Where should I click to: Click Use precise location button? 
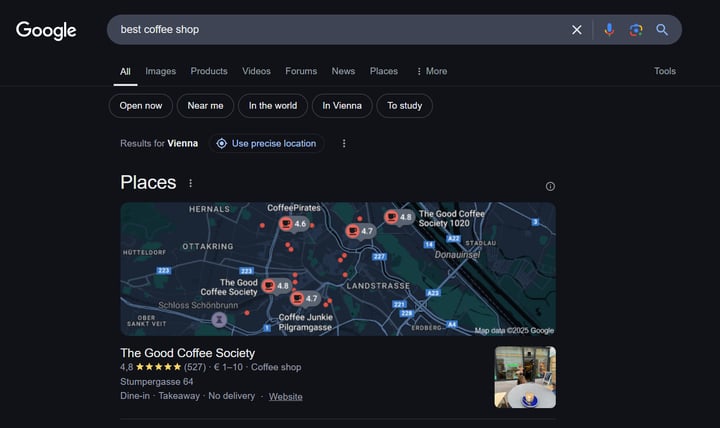[x=266, y=143]
